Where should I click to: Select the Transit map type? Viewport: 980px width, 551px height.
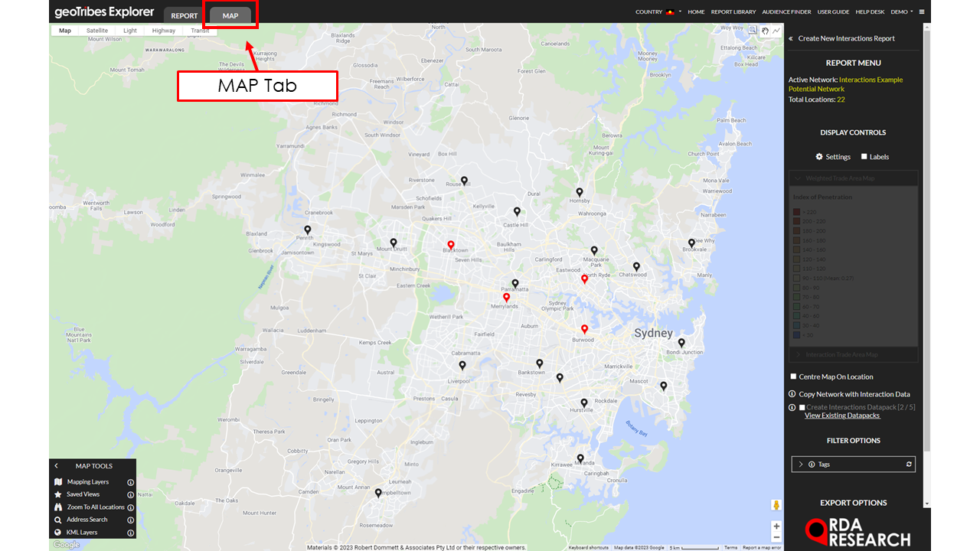click(x=200, y=31)
